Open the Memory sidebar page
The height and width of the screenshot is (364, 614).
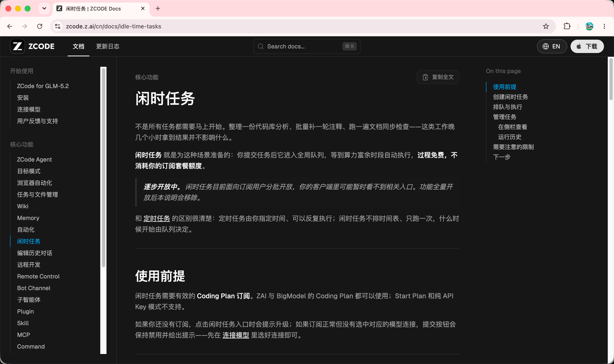tap(28, 218)
